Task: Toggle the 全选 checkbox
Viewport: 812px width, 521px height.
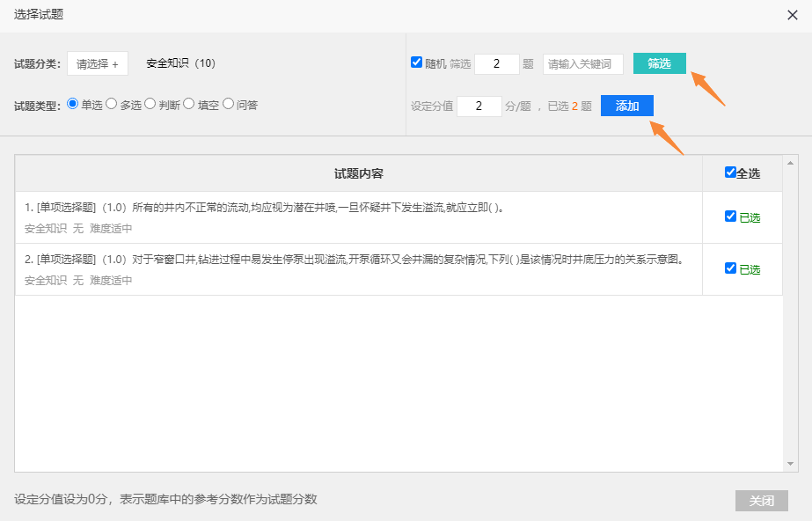Action: (x=730, y=172)
